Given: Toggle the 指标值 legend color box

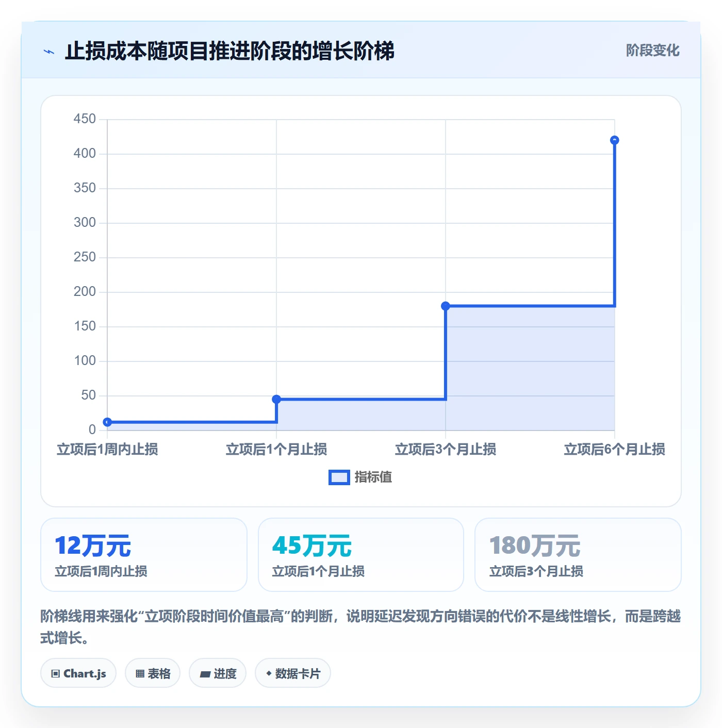Looking at the screenshot, I should pyautogui.click(x=339, y=477).
